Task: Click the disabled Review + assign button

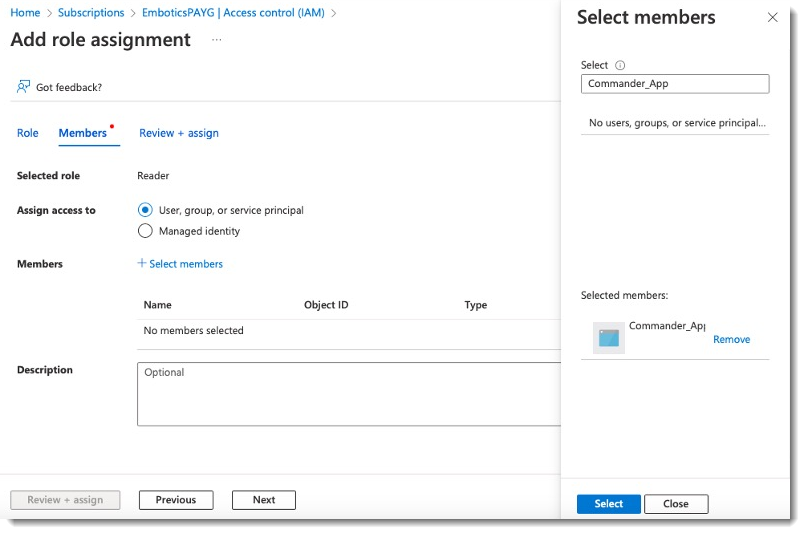Action: click(x=65, y=500)
